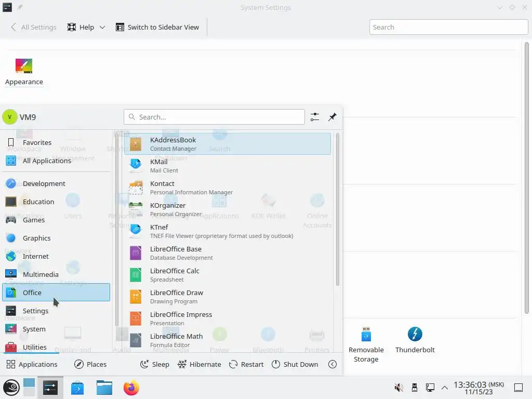Open the Development category
The width and height of the screenshot is (532, 399).
click(x=56, y=183)
